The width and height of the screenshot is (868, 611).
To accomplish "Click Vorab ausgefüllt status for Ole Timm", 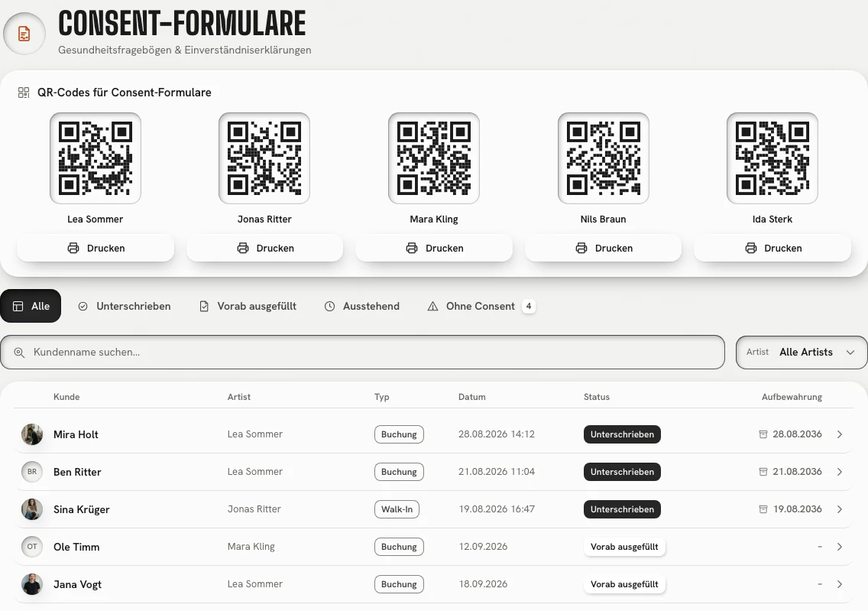I will pyautogui.click(x=624, y=547).
